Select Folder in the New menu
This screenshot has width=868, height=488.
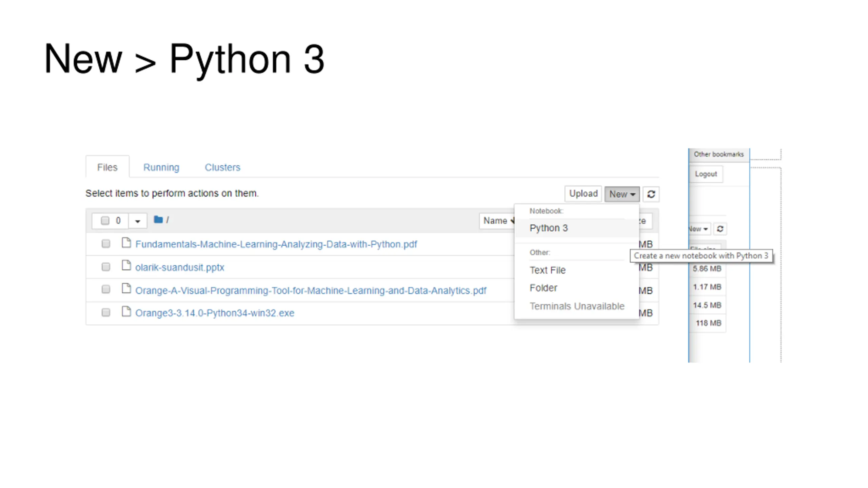[543, 288]
